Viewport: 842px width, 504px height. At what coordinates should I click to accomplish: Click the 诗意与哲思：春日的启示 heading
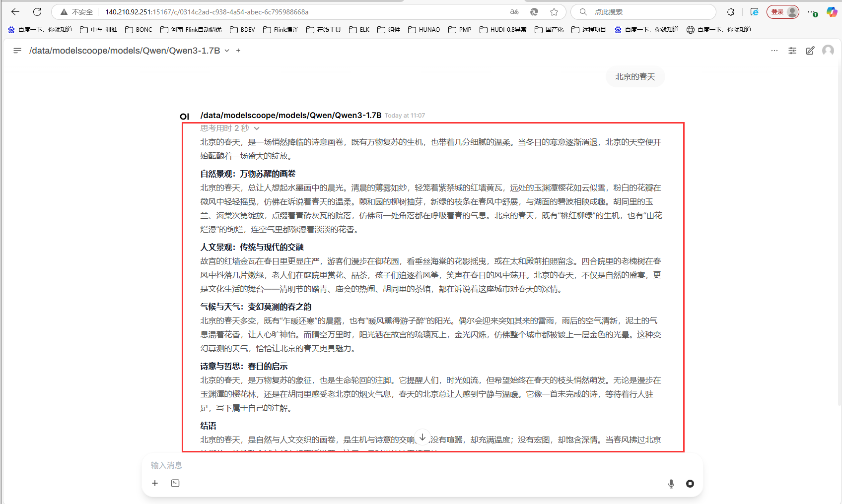pyautogui.click(x=244, y=367)
